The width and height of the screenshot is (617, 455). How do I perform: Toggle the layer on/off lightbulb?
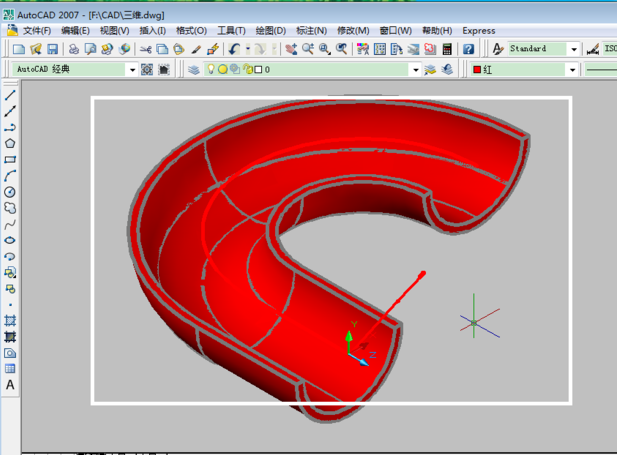pos(211,70)
